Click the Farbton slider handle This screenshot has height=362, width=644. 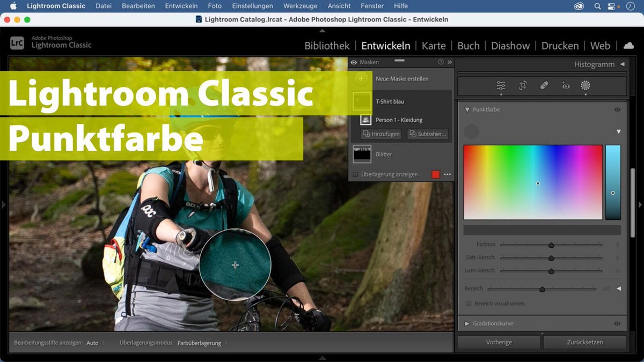tap(551, 245)
